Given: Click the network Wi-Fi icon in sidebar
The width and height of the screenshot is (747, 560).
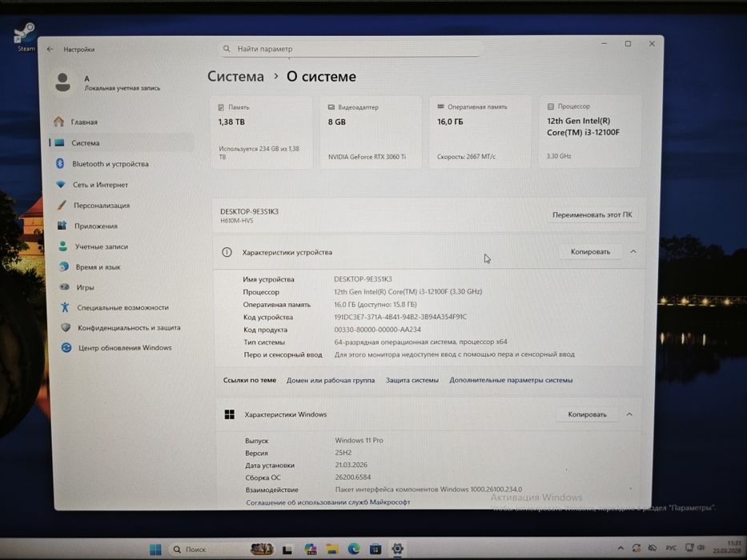Looking at the screenshot, I should tap(61, 184).
